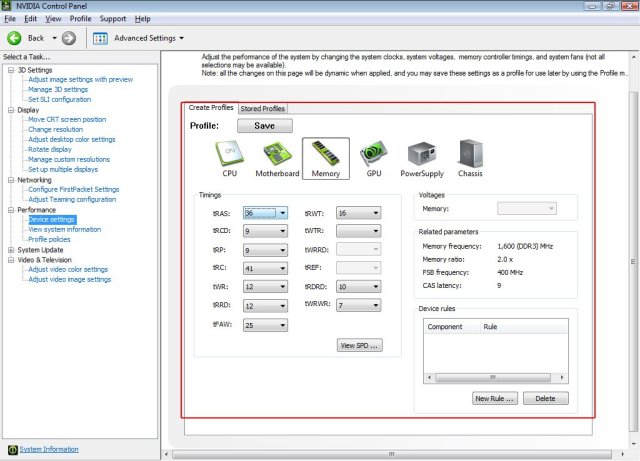The image size is (640, 461).
Task: Click the Advanced Settings view icon
Action: 100,38
